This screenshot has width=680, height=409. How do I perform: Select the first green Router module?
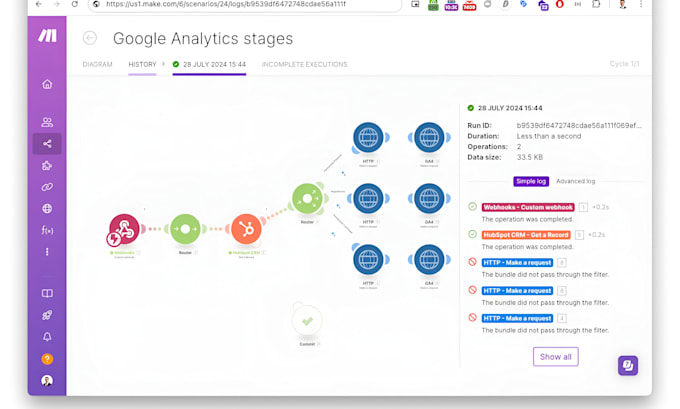tap(185, 229)
